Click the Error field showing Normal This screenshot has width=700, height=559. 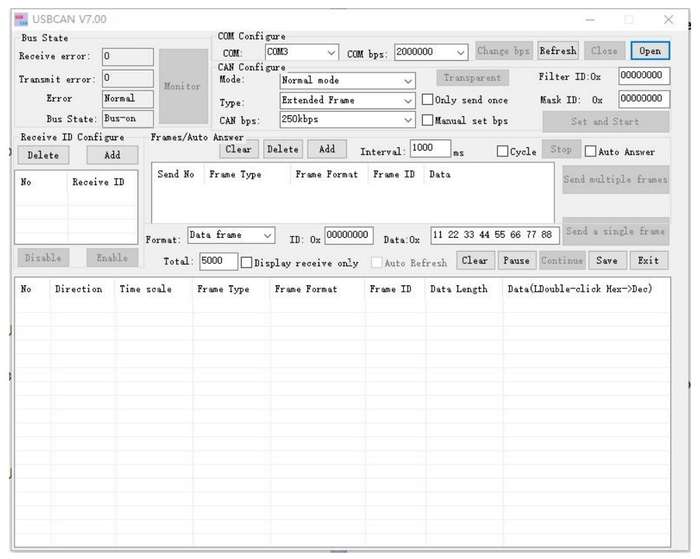128,99
